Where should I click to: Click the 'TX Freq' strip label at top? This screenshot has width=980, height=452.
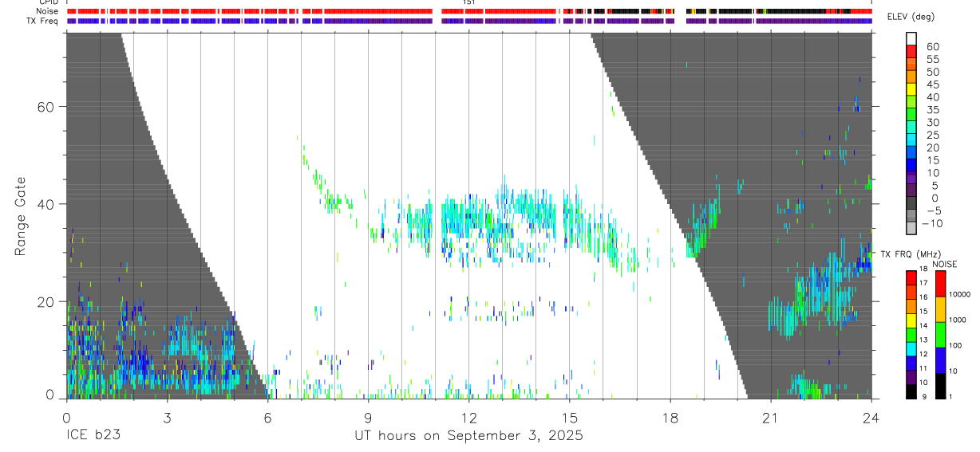(x=43, y=21)
